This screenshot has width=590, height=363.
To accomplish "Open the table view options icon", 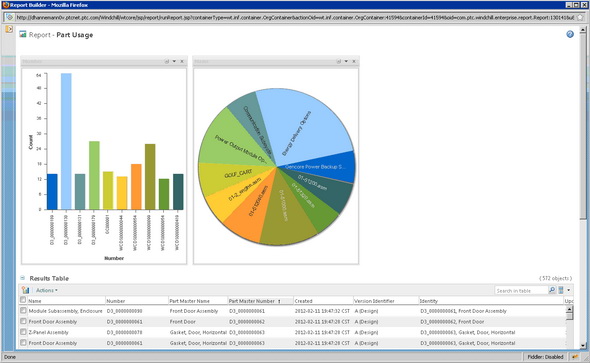I will tap(561, 290).
